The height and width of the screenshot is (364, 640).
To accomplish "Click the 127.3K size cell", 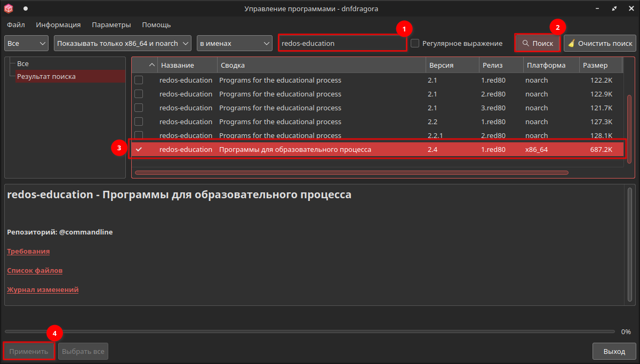I will (x=602, y=122).
